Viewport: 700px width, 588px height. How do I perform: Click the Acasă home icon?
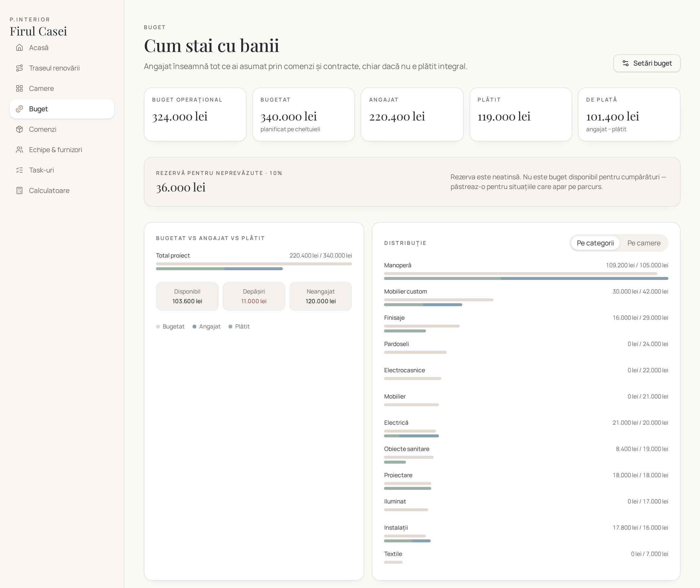coord(19,48)
